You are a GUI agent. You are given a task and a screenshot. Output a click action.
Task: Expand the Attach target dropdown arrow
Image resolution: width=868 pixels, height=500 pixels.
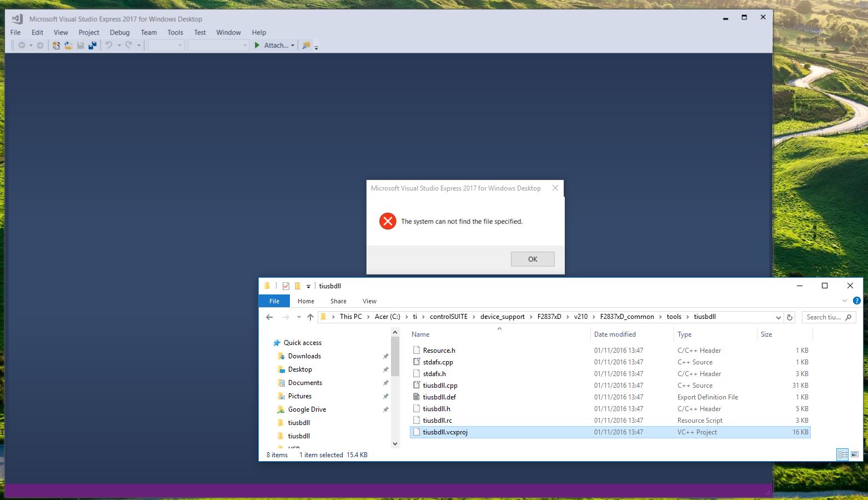[x=293, y=45]
